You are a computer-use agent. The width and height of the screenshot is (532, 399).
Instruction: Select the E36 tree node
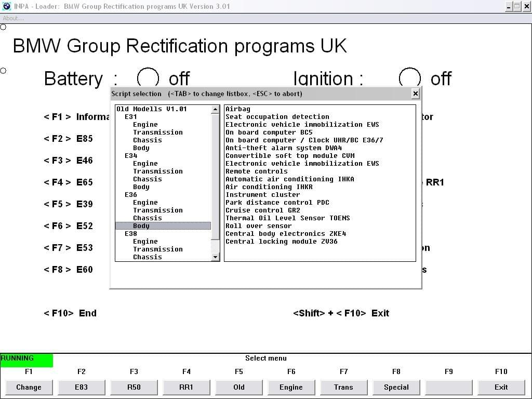click(130, 195)
